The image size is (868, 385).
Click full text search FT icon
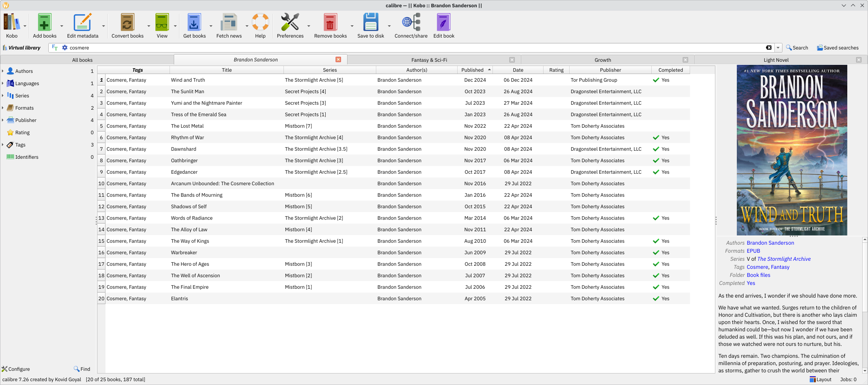pos(55,48)
